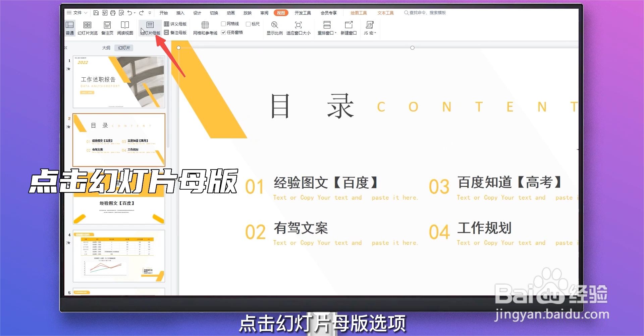Click the number 04 on slide
This screenshot has height=336, width=644.
[x=439, y=232]
